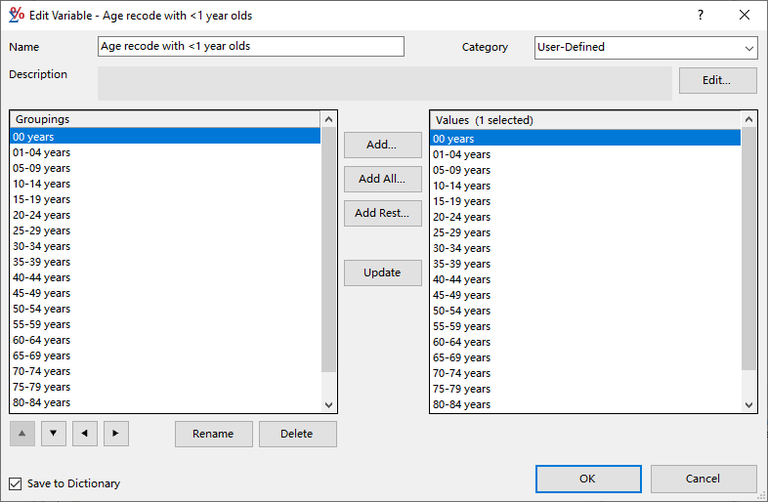Click in the Name input field
768x502 pixels.
(251, 47)
